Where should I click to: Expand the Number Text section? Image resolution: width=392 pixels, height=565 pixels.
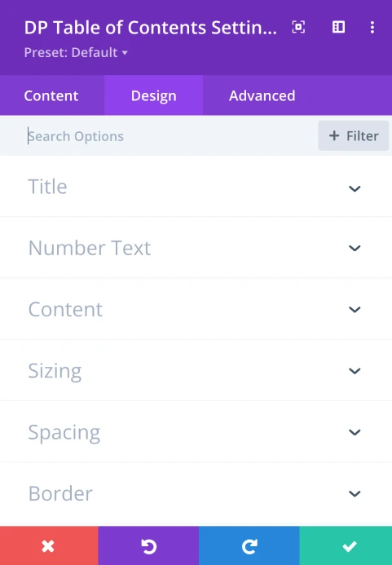pos(196,248)
